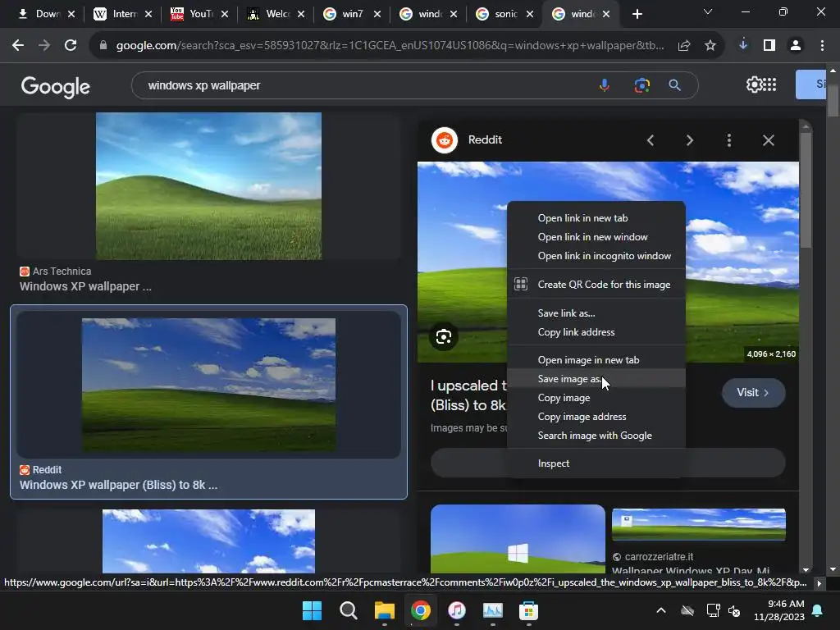Viewport: 840px width, 630px height.
Task: Click the browser forward arrow
Action: point(44,46)
